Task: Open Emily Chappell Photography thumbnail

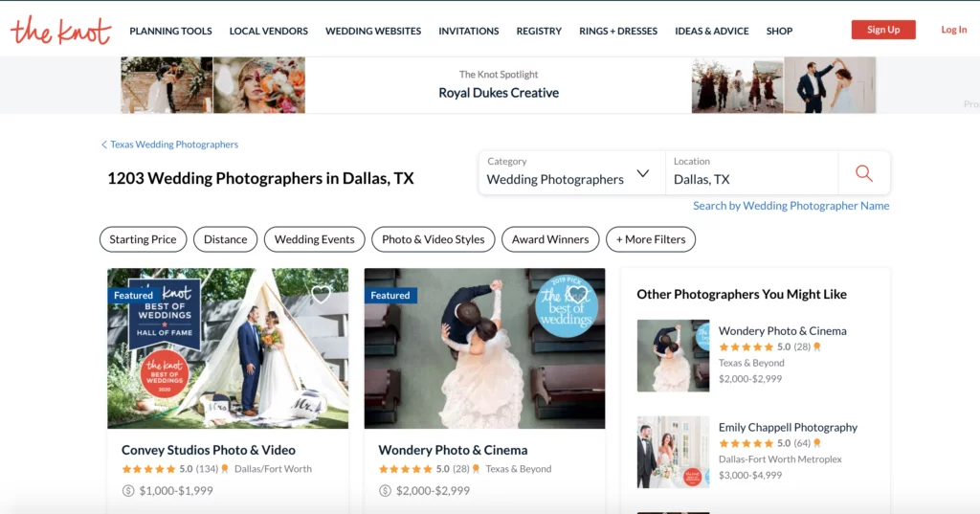Action: coord(673,452)
